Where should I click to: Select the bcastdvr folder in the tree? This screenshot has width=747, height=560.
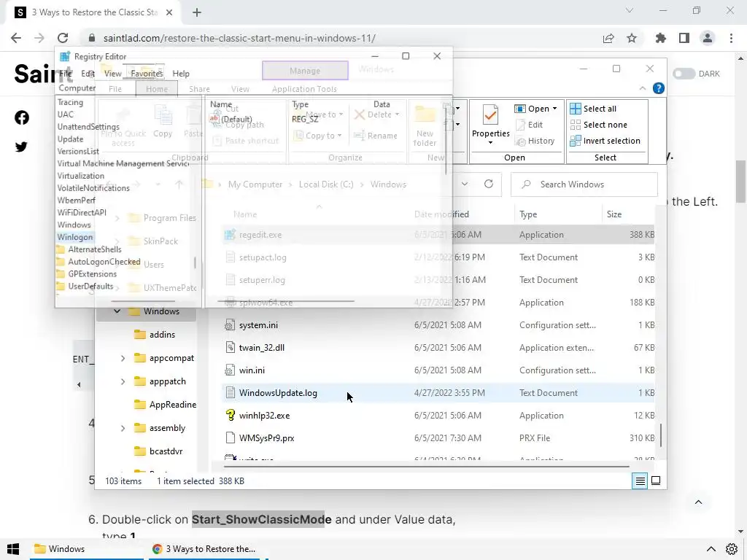158,451
